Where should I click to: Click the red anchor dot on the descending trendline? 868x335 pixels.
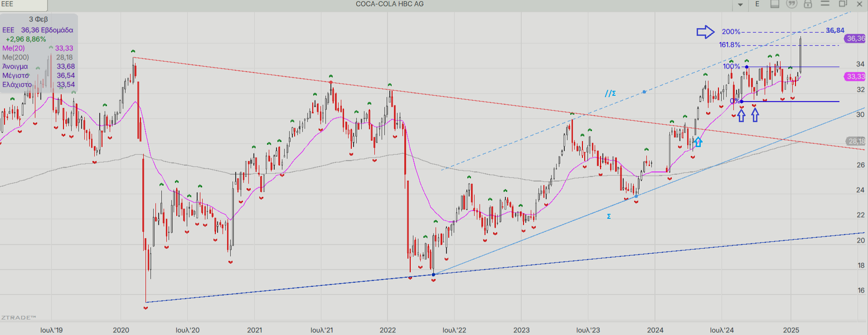331,82
